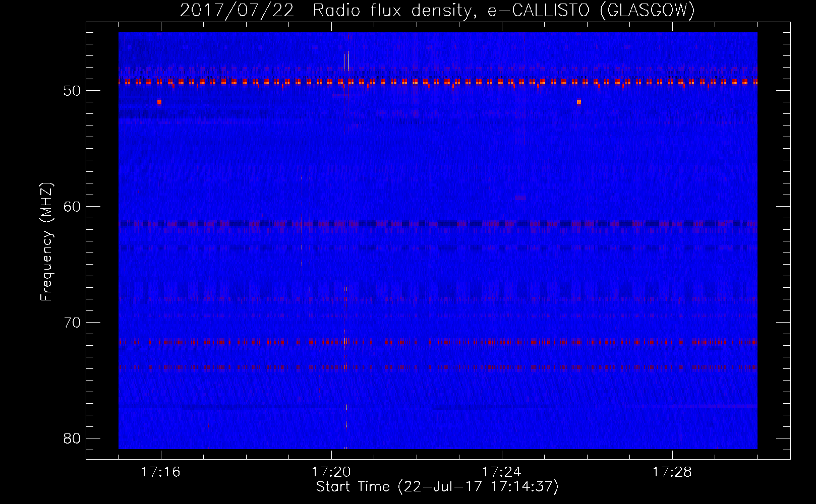
Task: Click the 17:24 time tick label
Action: pos(502,472)
